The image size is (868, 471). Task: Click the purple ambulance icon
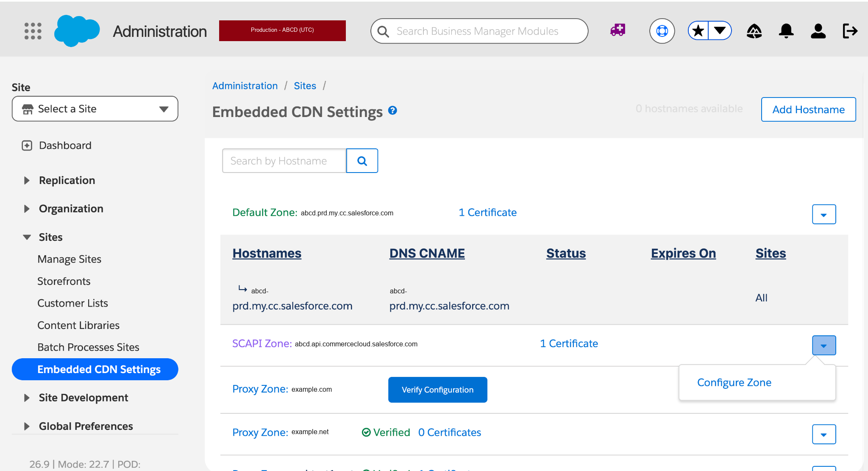pos(618,30)
